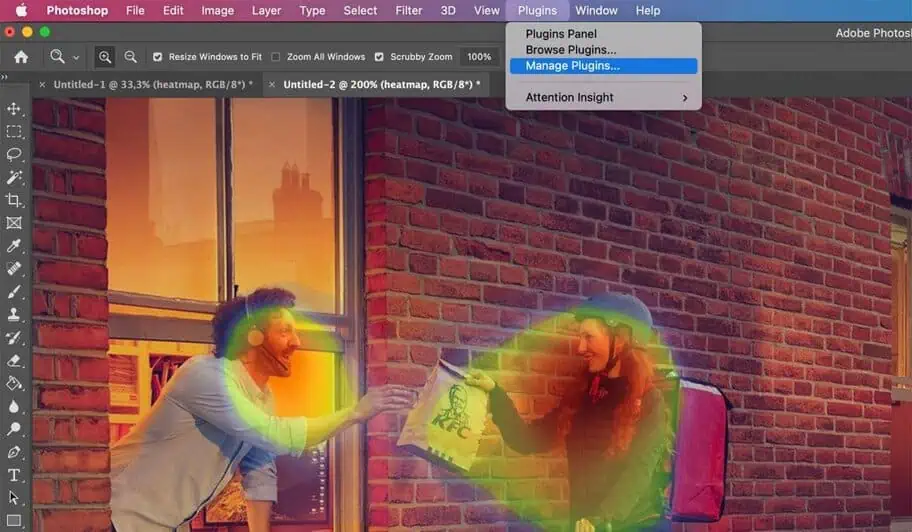
Task: Expand Attention Insight submenu
Action: (x=603, y=97)
